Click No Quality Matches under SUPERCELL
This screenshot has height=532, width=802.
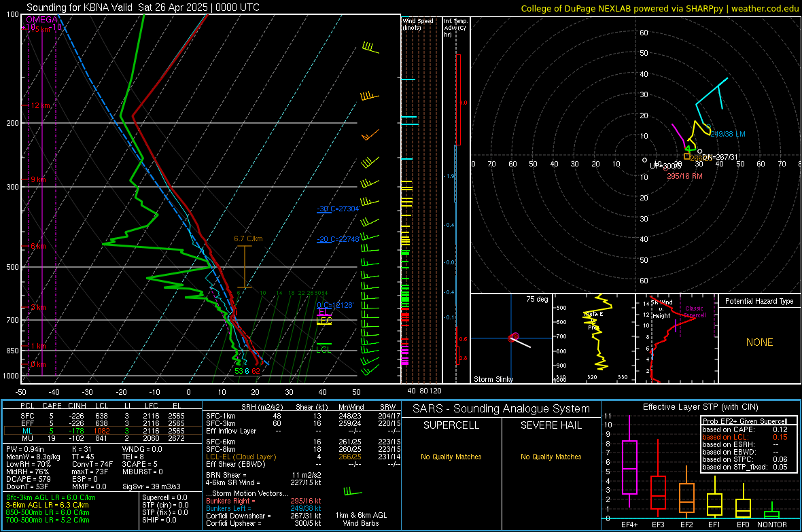click(x=451, y=457)
